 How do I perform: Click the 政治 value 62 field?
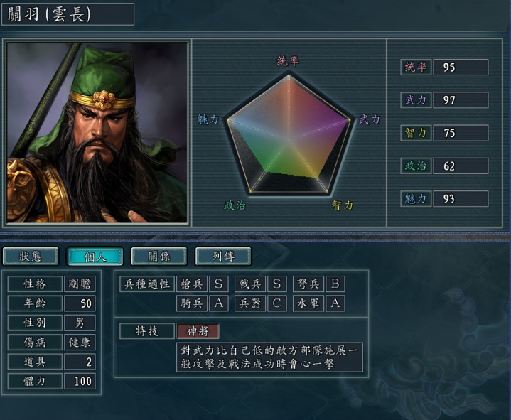[461, 166]
